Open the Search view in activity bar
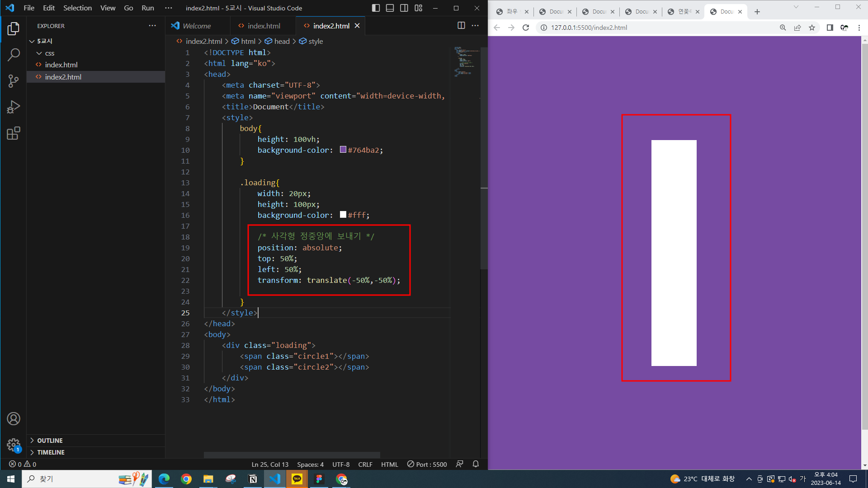The width and height of the screenshot is (868, 488). point(14,55)
